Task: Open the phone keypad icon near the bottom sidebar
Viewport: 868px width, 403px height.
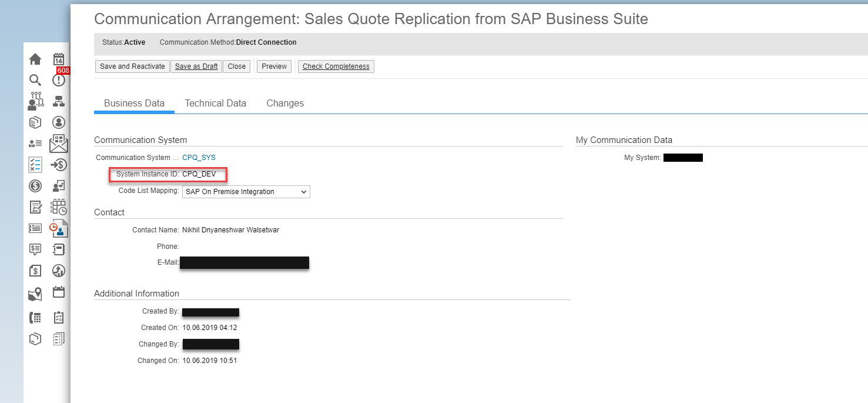Action: tap(35, 317)
